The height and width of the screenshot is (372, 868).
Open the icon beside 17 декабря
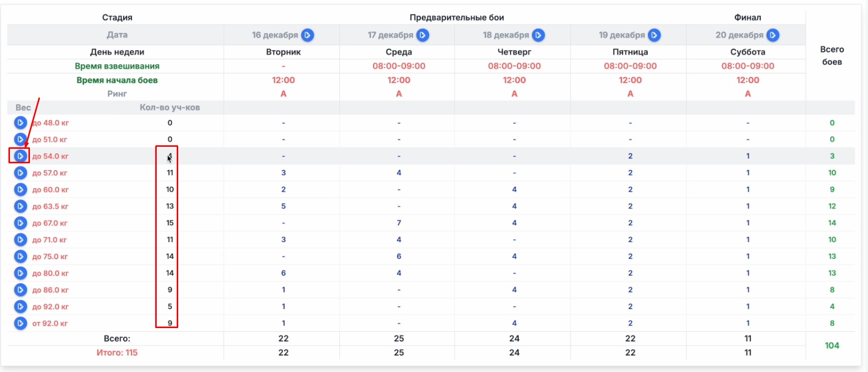[x=423, y=35]
